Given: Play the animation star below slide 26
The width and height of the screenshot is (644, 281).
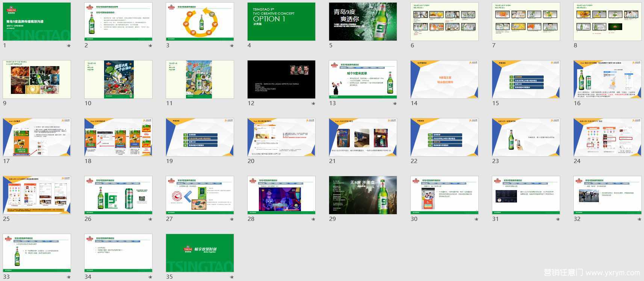Looking at the screenshot, I should [150, 219].
